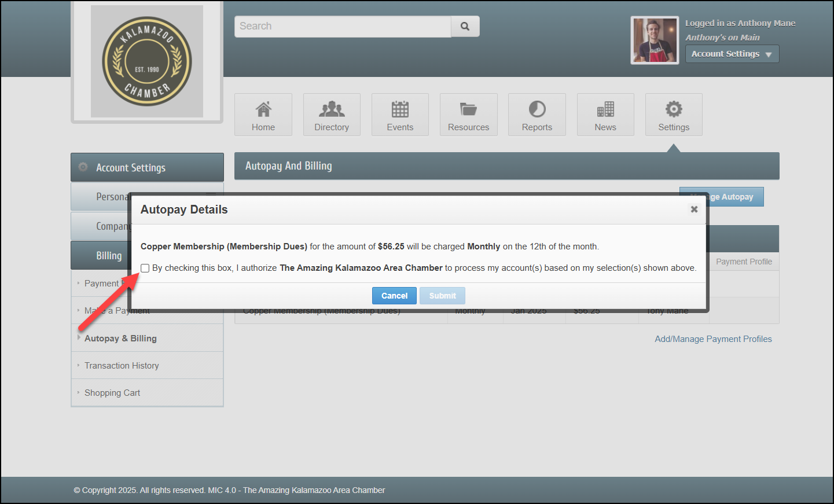Click the copyright footer text
834x504 pixels.
(229, 490)
